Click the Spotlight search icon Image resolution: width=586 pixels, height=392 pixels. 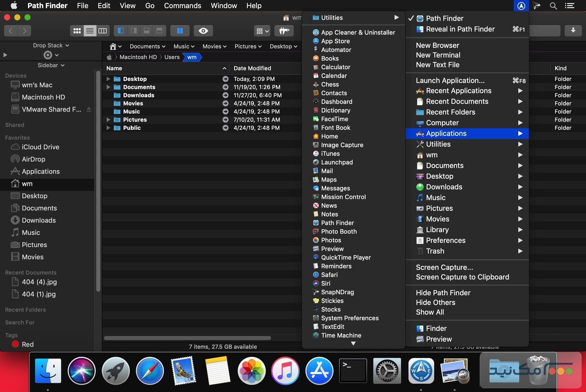coord(553,6)
